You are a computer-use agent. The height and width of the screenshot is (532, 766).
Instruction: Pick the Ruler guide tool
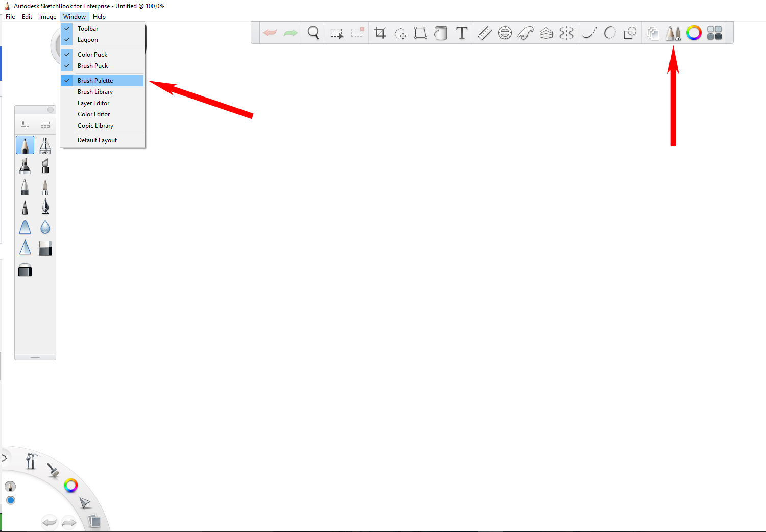[x=484, y=33]
